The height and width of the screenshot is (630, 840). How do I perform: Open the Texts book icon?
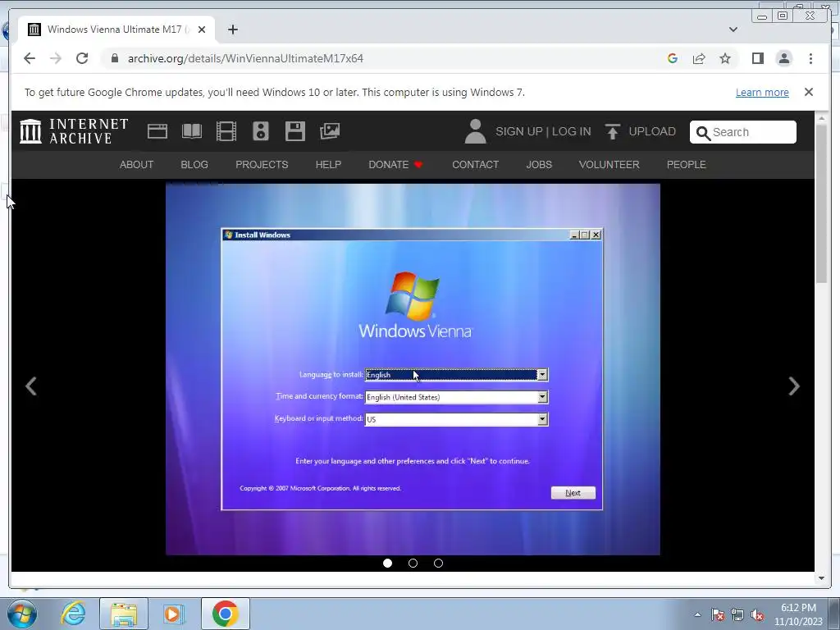[192, 131]
